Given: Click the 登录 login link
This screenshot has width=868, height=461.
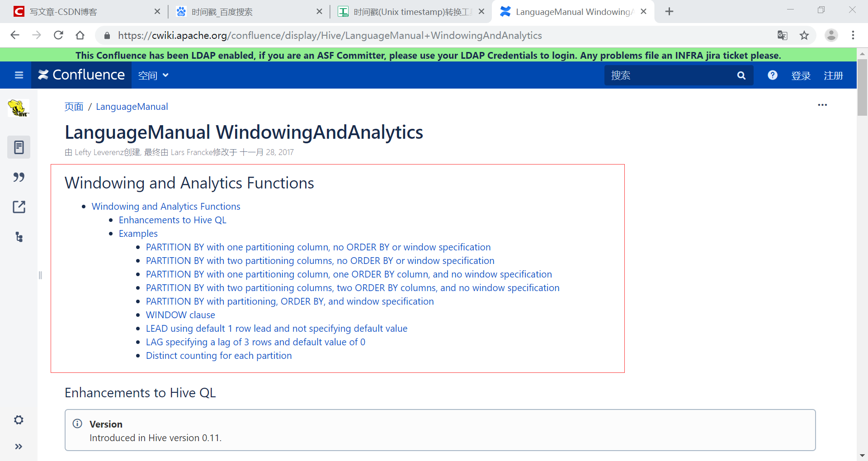Looking at the screenshot, I should [x=801, y=75].
